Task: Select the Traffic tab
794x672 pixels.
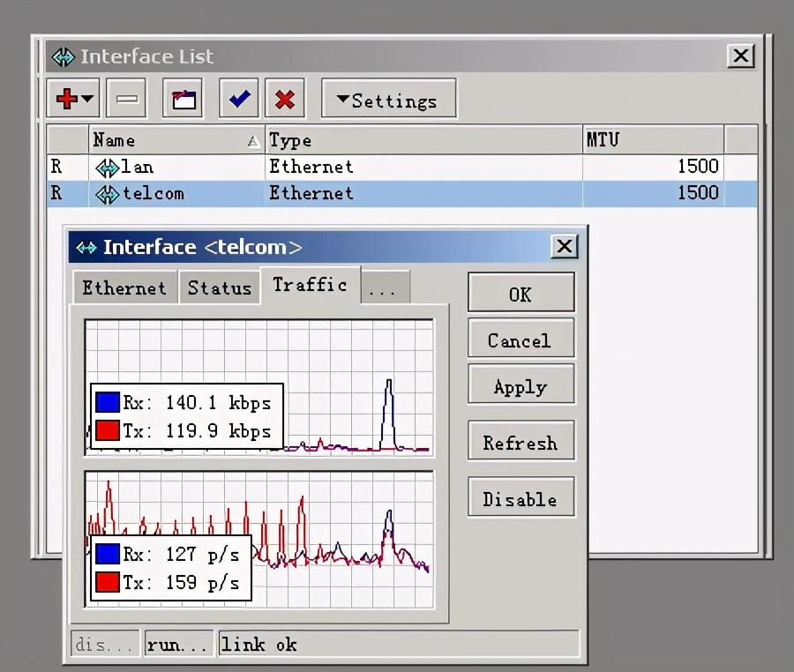Action: pos(310,285)
